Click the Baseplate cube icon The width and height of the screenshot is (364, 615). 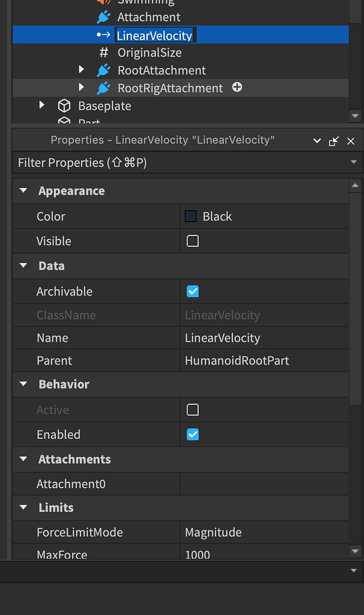(x=64, y=106)
